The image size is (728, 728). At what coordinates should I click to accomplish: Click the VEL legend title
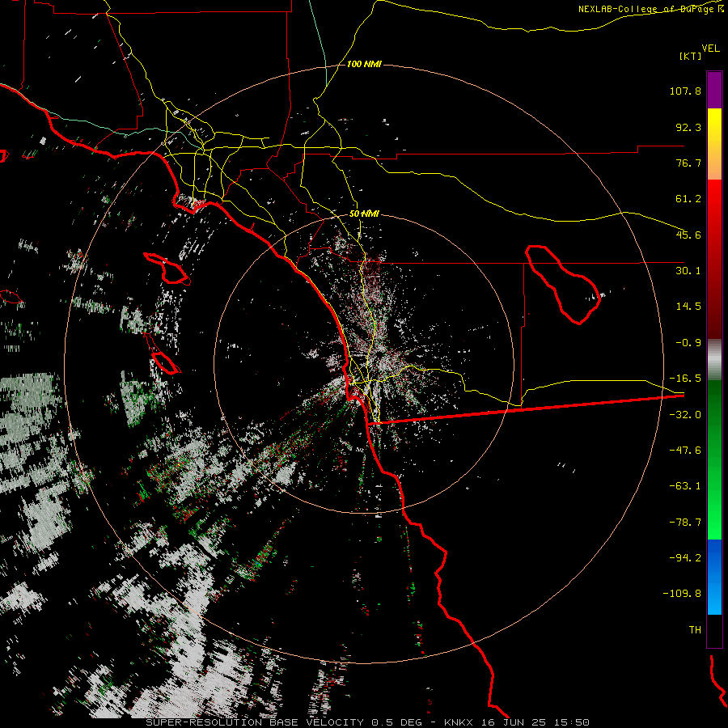(x=710, y=49)
